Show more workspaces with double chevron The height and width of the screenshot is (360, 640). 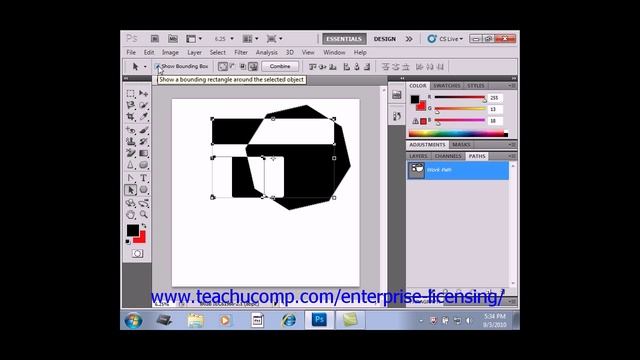pos(409,39)
